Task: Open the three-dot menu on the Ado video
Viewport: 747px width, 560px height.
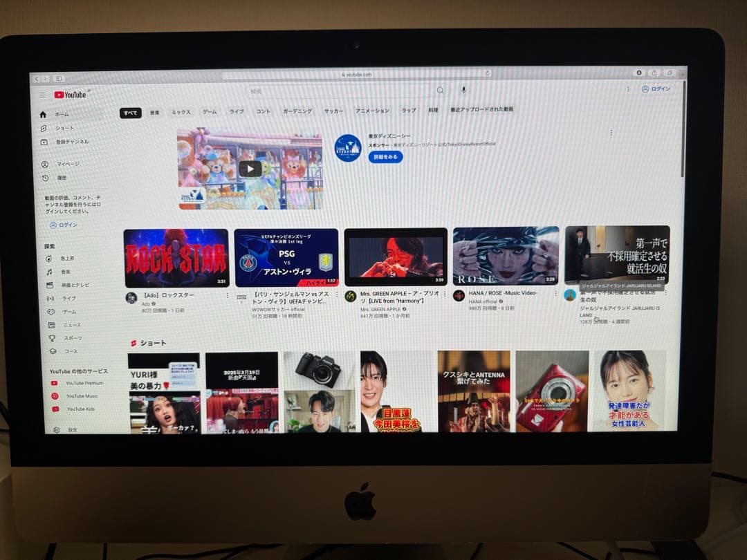Action: point(228,295)
